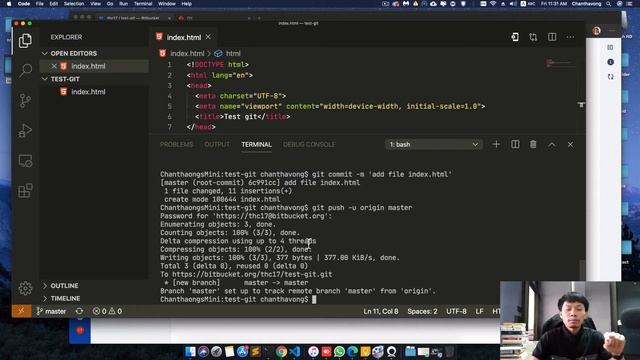The image size is (640, 360).
Task: Click the remote window indicator in status bar
Action: [21, 311]
